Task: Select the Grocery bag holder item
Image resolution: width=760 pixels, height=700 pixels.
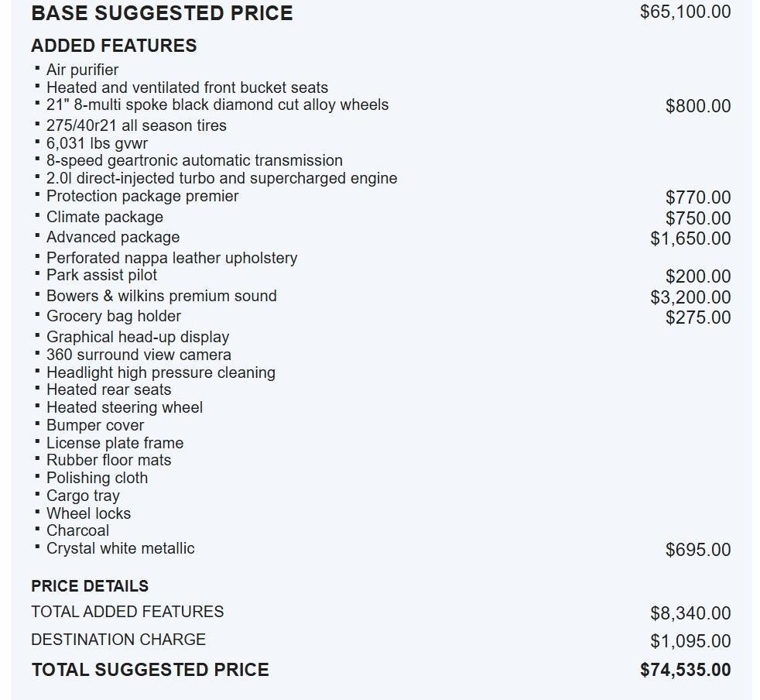Action: point(113,316)
